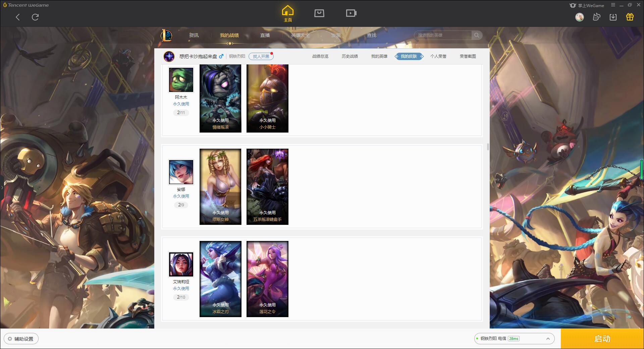The width and height of the screenshot is (644, 349).
Task: Open the download manager icon
Action: 613,17
